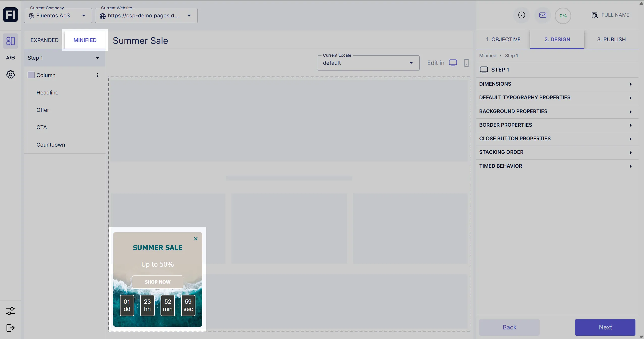Switch to the Expanded tab
This screenshot has width=644, height=339.
coord(45,40)
